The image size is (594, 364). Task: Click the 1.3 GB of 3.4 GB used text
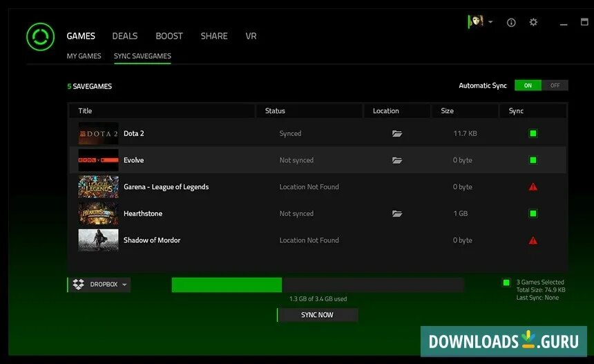tap(318, 299)
